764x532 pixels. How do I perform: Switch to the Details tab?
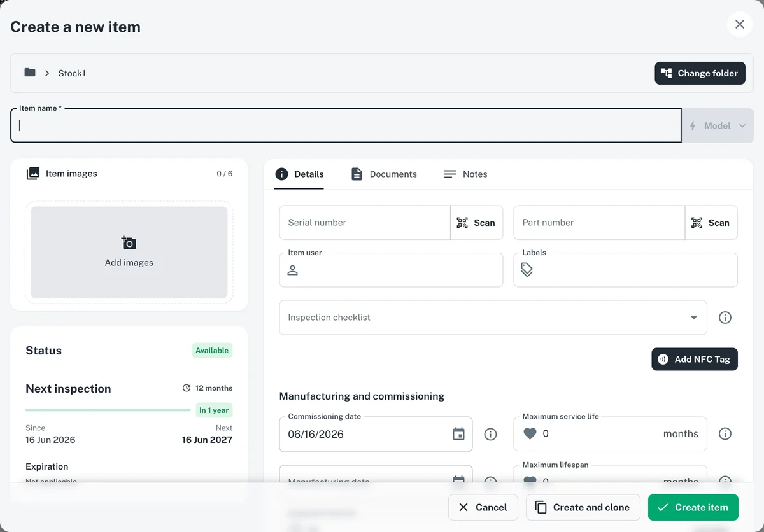tap(299, 174)
